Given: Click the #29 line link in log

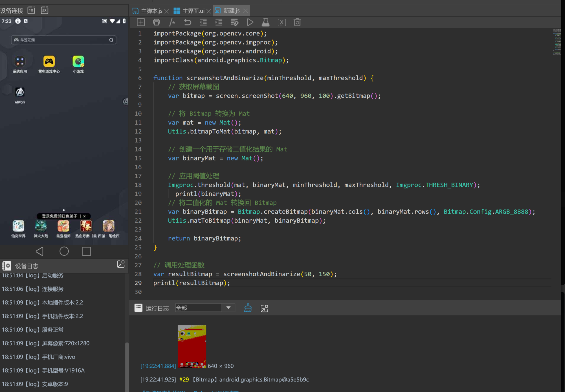Looking at the screenshot, I should pos(184,379).
